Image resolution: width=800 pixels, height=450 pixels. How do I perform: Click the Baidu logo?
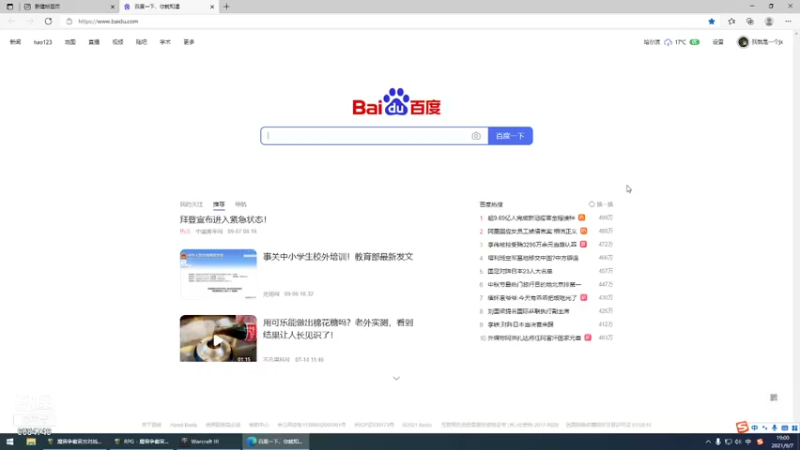(396, 102)
